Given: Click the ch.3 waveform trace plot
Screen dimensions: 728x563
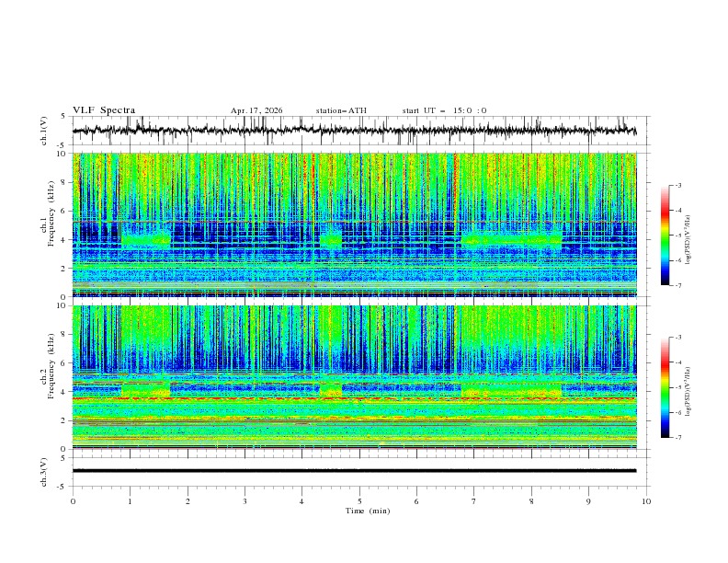Looking at the screenshot, I should pyautogui.click(x=361, y=472).
